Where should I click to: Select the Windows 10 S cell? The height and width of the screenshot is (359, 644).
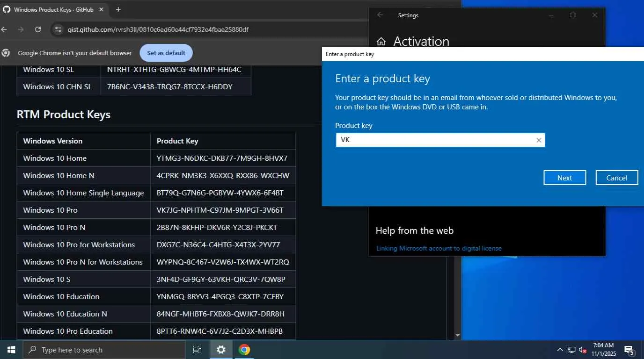click(x=83, y=279)
